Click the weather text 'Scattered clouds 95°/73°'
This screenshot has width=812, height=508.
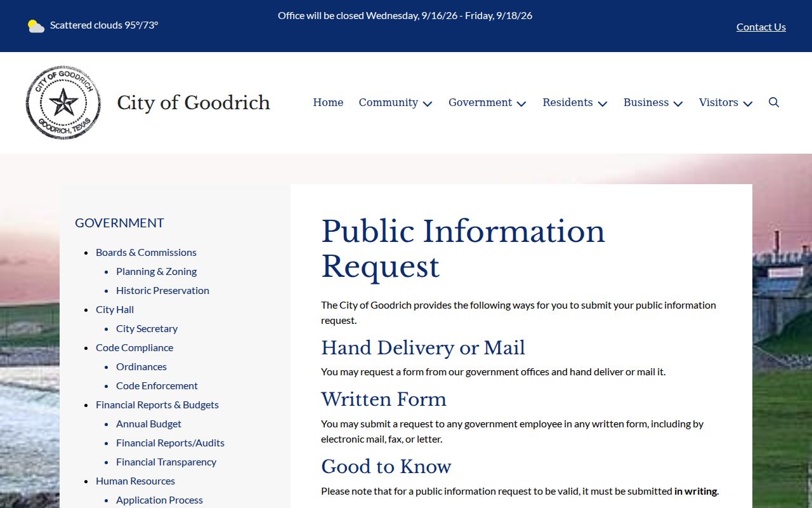tap(104, 25)
